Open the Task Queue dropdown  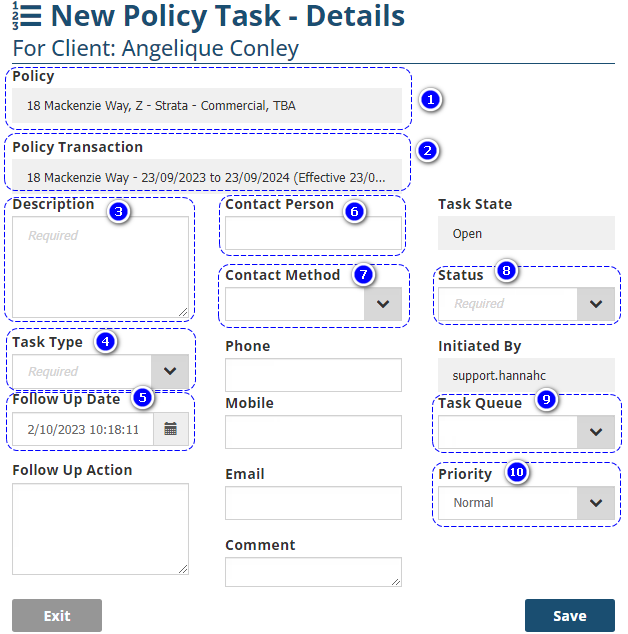pyautogui.click(x=596, y=432)
